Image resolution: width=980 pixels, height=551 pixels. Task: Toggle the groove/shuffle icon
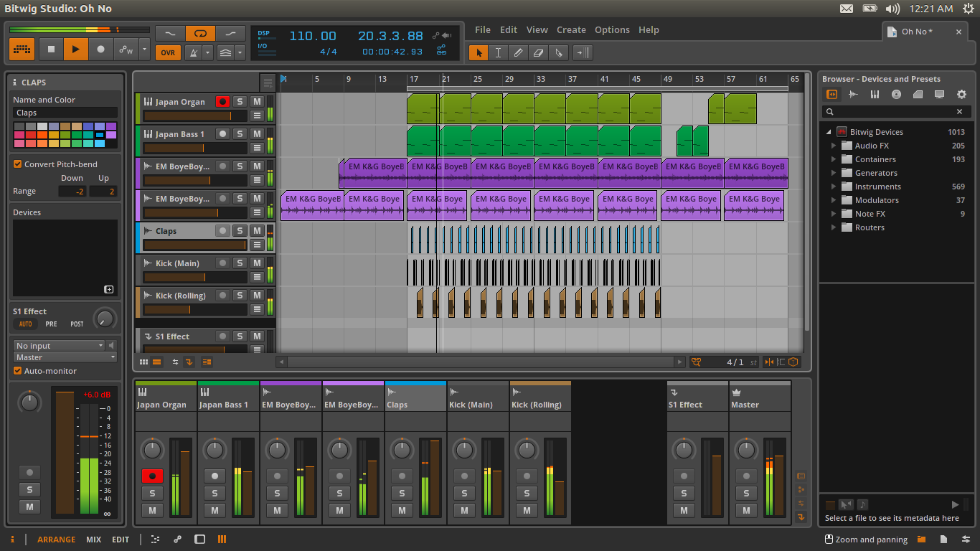pos(225,52)
